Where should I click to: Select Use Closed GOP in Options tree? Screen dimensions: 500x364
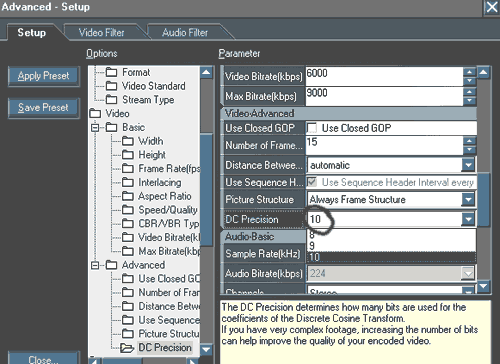169,279
